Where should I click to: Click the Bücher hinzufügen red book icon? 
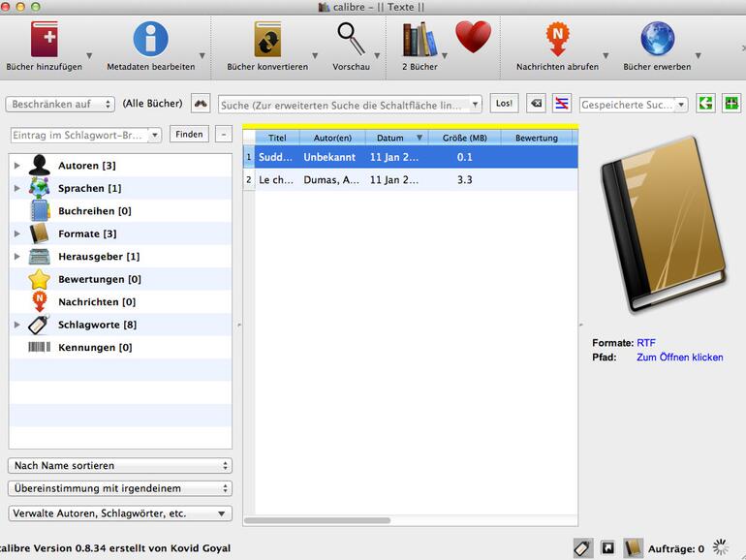click(45, 39)
